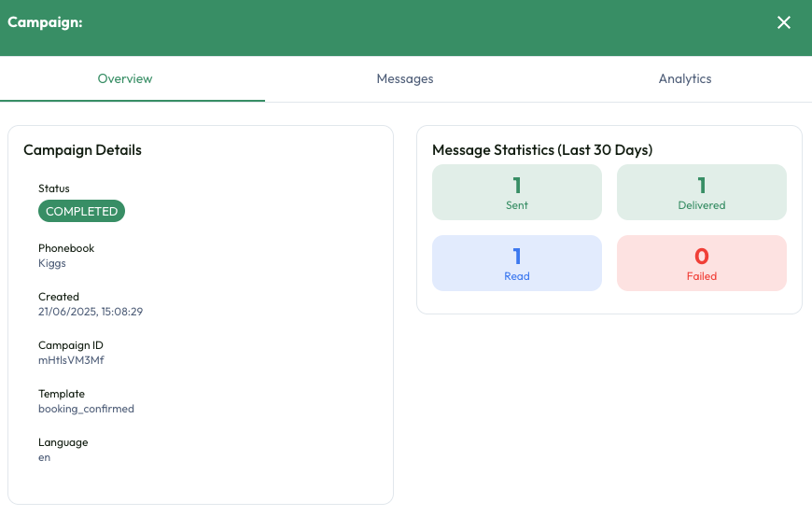
Task: Click the Campaign: title in header
Action: point(45,22)
